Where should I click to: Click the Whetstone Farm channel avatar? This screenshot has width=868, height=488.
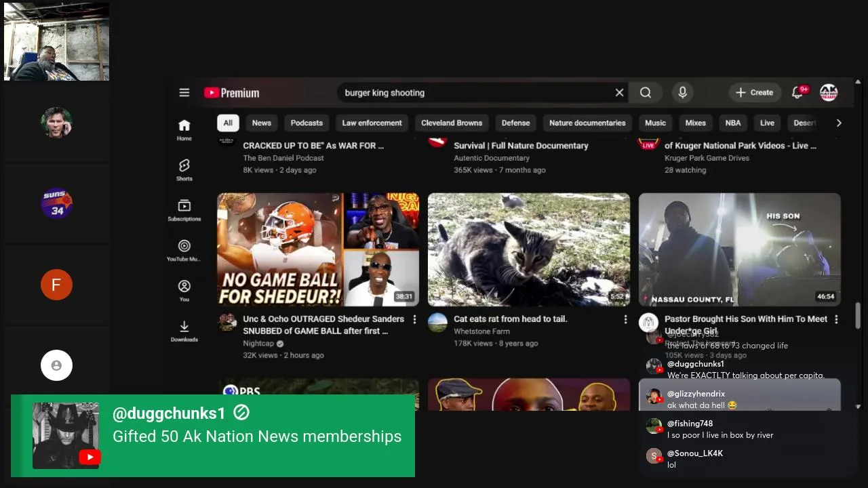point(437,322)
